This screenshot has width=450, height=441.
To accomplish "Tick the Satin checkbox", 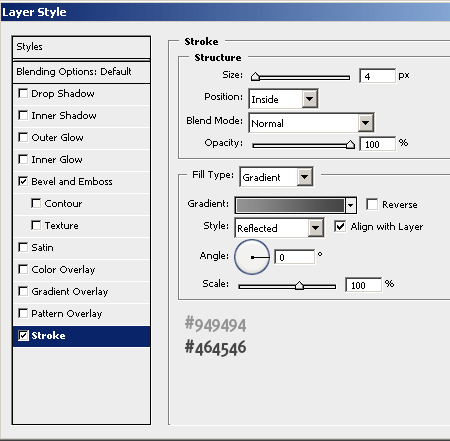I will coord(23,247).
